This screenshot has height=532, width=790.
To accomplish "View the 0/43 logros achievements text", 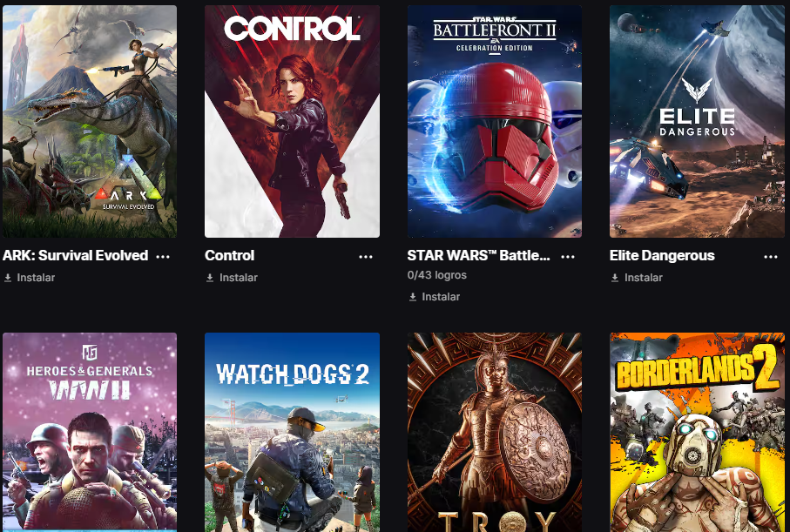I will [x=437, y=275].
